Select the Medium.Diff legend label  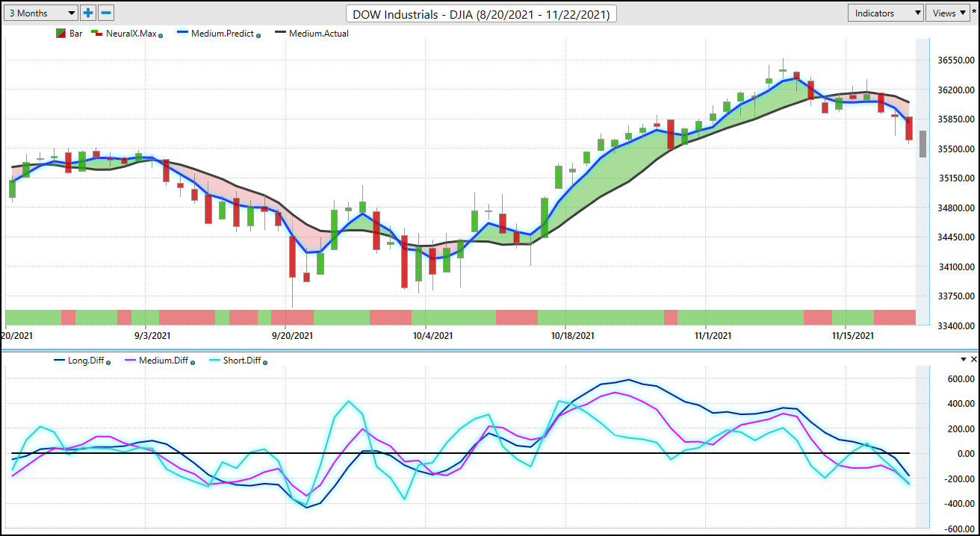pos(163,361)
